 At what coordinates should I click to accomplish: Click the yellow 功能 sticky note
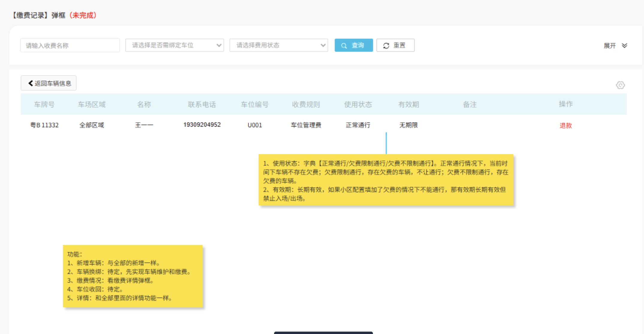pos(133,276)
